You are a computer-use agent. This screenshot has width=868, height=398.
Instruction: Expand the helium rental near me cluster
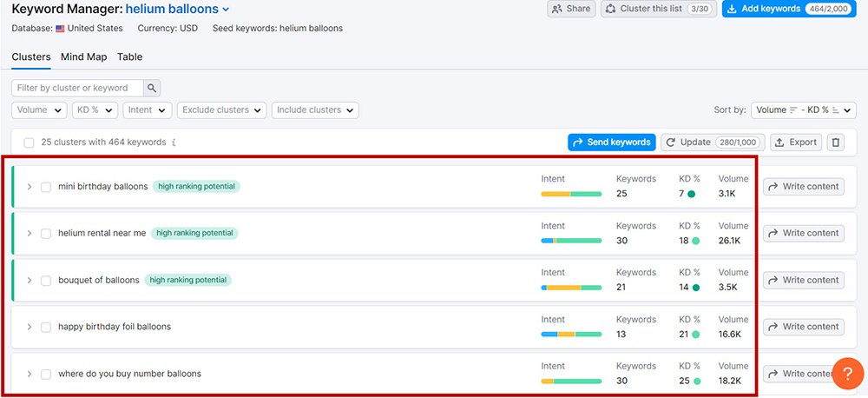(30, 234)
